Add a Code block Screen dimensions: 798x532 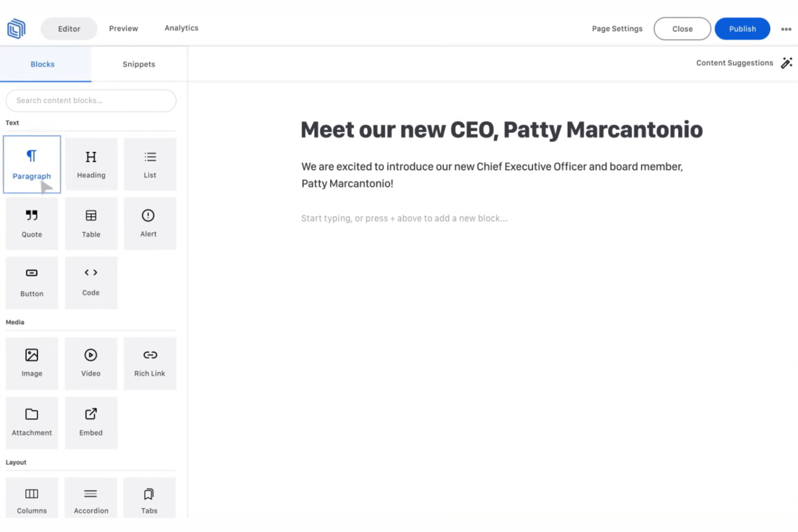click(91, 282)
